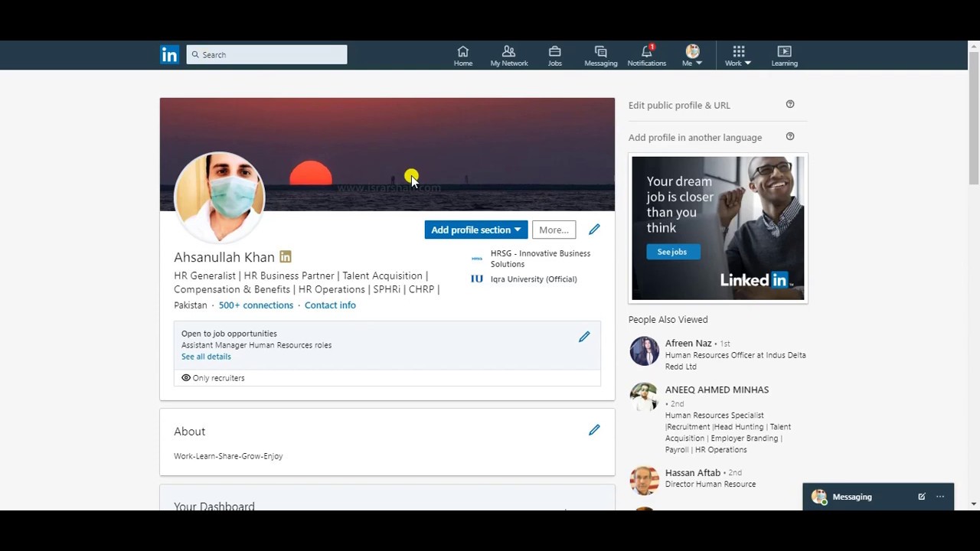Expand the Work apps menu

pos(738,56)
